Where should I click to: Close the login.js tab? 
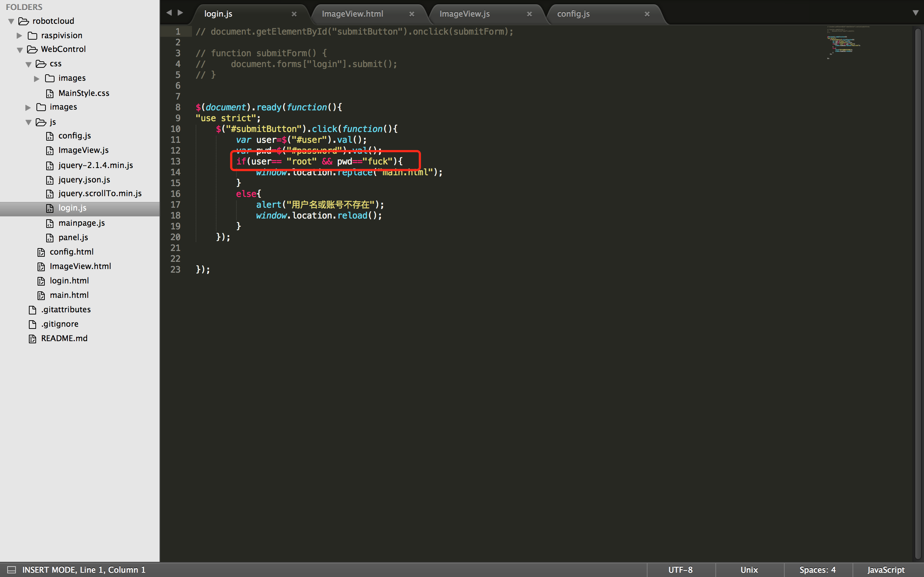click(x=294, y=14)
